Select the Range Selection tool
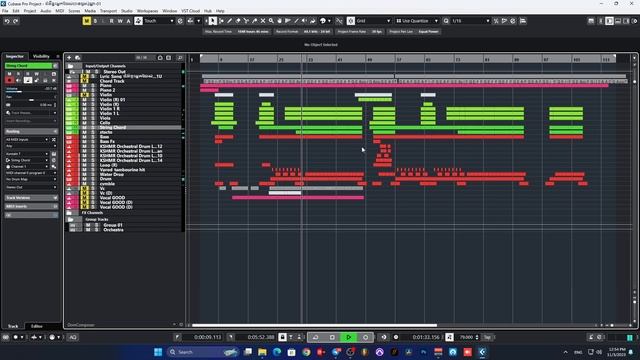The width and height of the screenshot is (640, 360). pos(221,21)
